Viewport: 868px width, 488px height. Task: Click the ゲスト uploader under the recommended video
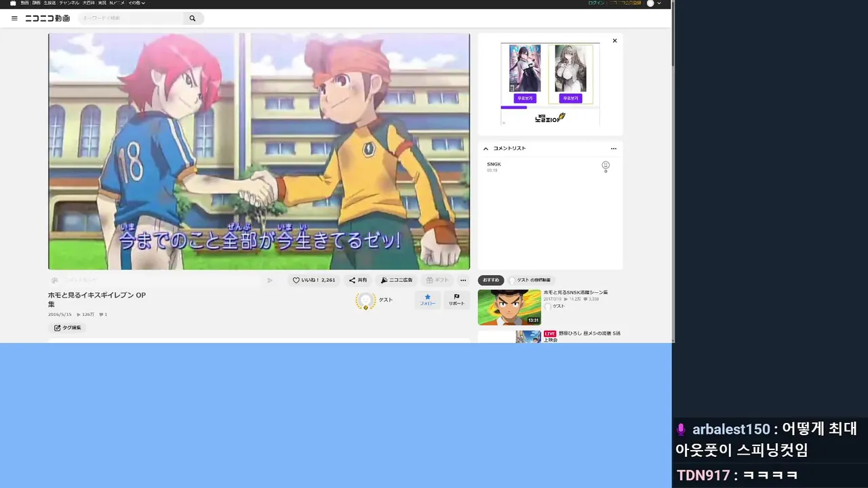555,306
